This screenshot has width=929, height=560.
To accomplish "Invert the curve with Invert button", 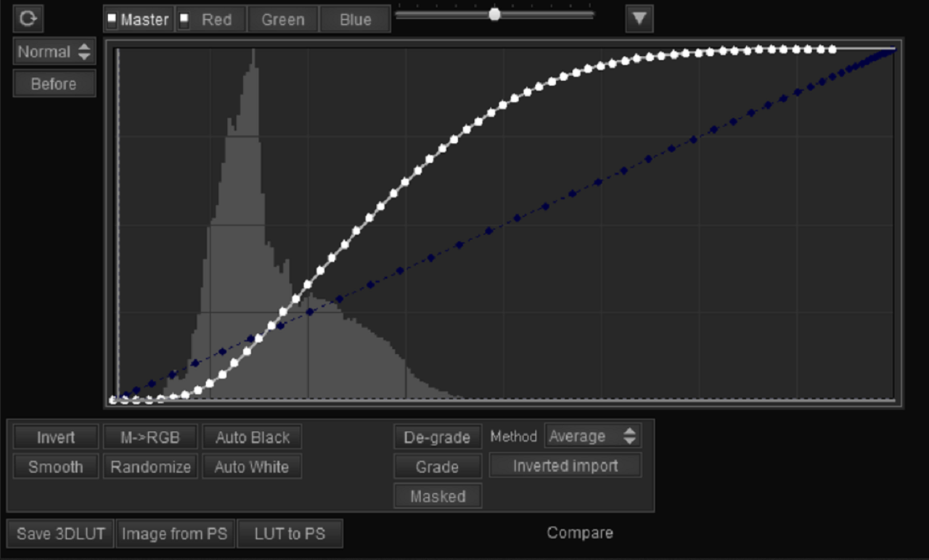I will [56, 437].
